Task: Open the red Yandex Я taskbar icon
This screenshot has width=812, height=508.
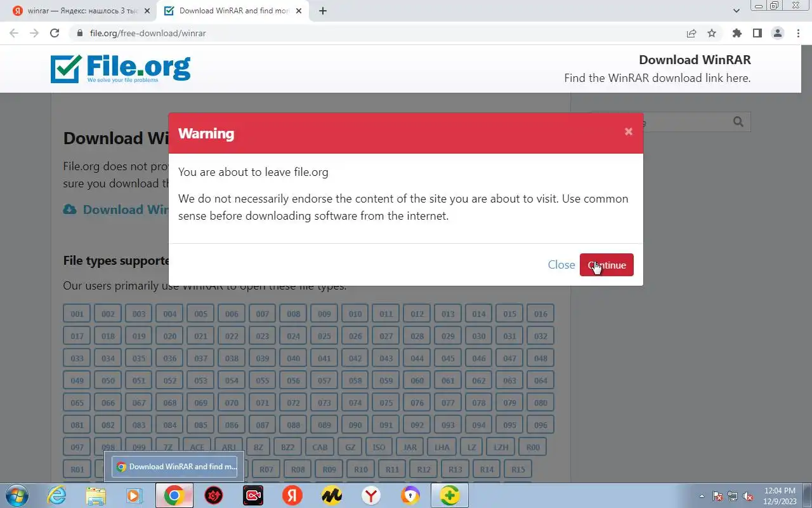Action: pyautogui.click(x=292, y=495)
